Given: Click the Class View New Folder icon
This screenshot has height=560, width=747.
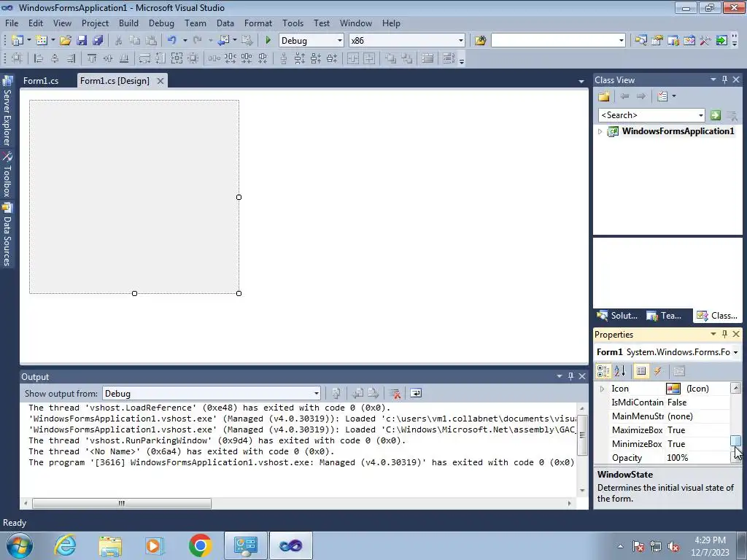Looking at the screenshot, I should [x=604, y=96].
